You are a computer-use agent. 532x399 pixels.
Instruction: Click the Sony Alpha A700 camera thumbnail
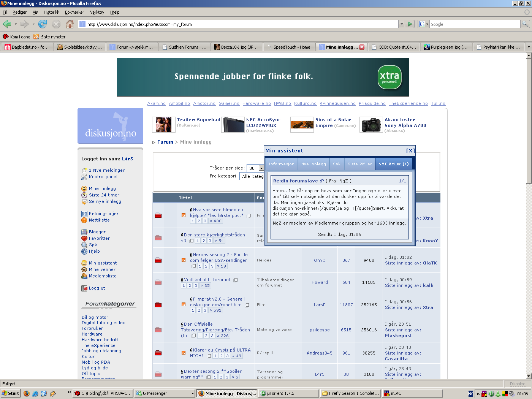(371, 125)
